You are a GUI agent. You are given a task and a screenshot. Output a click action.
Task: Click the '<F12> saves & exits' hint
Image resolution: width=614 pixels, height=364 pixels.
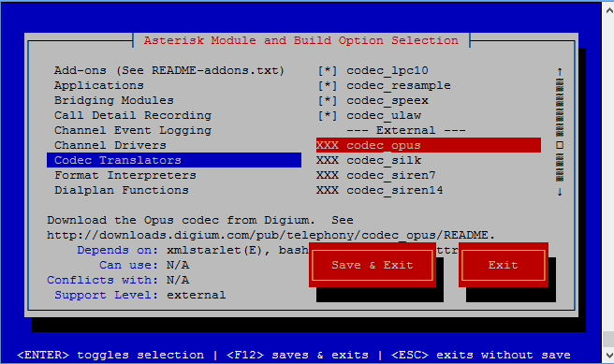coord(298,355)
